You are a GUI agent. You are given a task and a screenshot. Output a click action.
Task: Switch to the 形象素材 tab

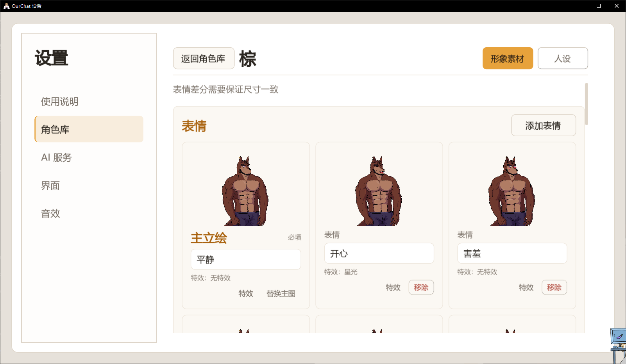[x=508, y=59]
